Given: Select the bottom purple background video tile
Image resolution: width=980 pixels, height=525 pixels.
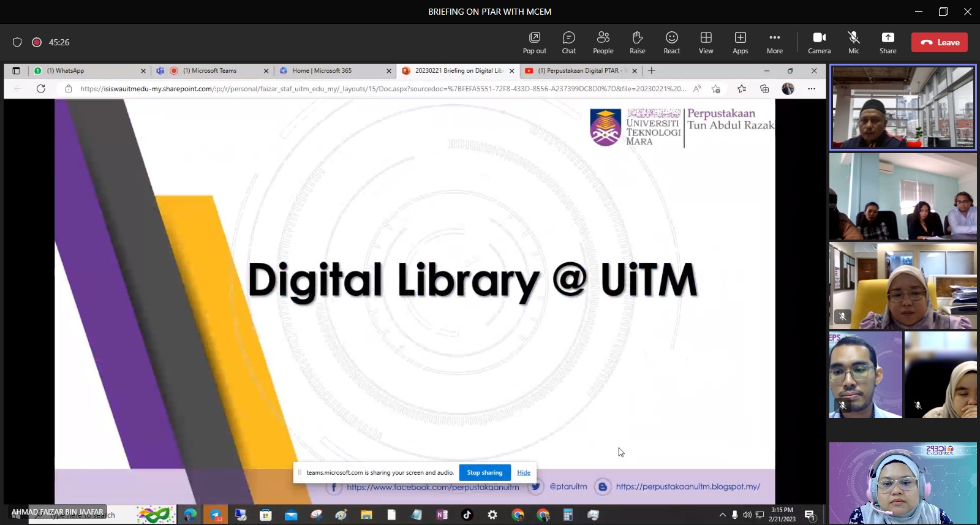Looking at the screenshot, I should coord(903,483).
